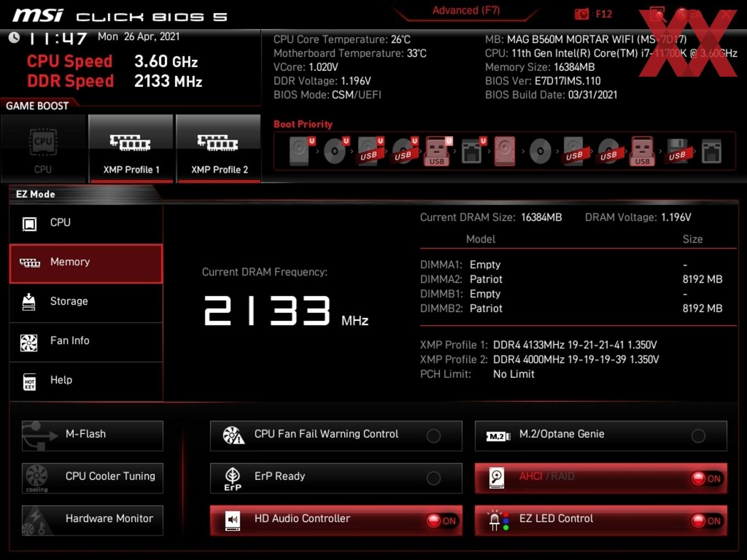The height and width of the screenshot is (560, 747).
Task: Click the DIMMB2 Patriot row
Action: point(571,309)
